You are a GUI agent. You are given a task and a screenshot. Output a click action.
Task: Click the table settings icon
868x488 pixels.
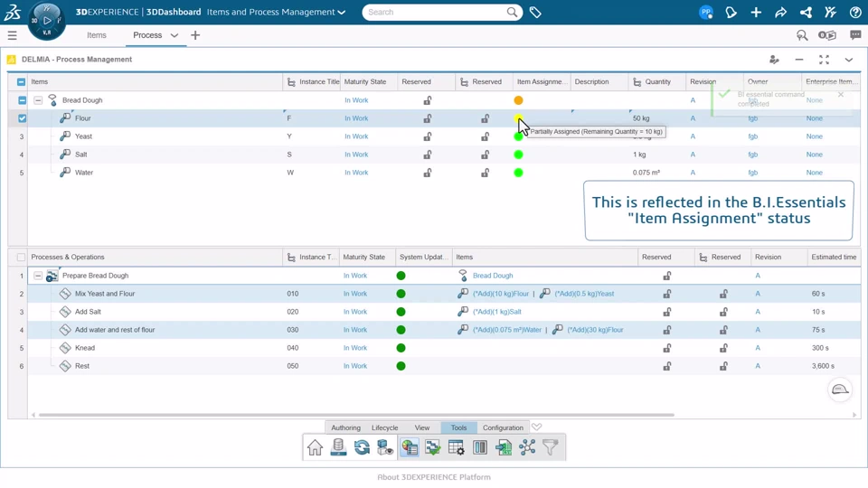pos(457,447)
